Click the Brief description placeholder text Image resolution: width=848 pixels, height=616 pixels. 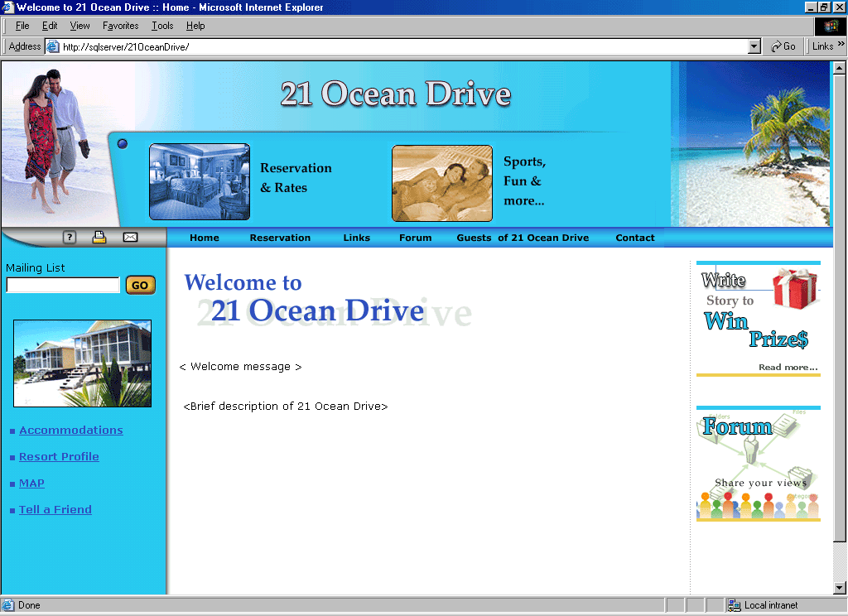pos(286,407)
